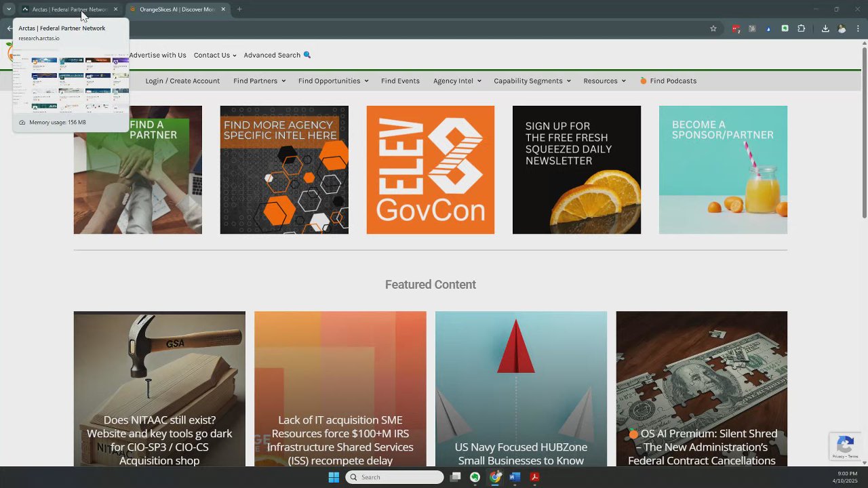Screen dimensions: 868x488
Task: Expand the Capability Segments menu
Action: pos(532,81)
